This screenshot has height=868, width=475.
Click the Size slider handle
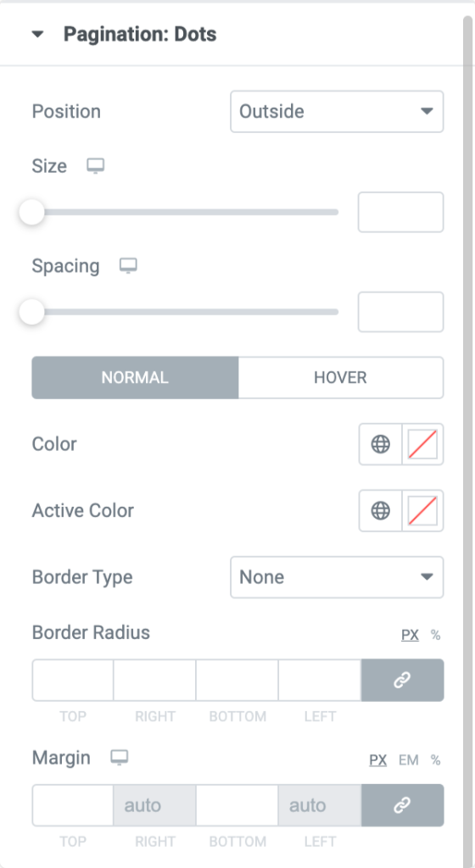pos(31,212)
